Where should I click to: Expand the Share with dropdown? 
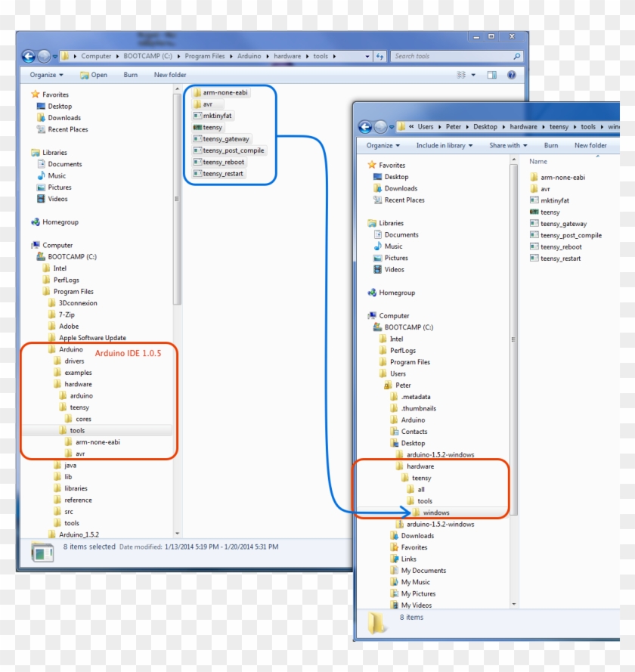[508, 145]
